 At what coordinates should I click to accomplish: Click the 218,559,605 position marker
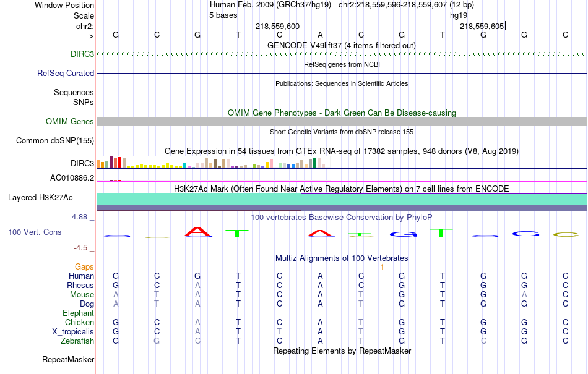(x=482, y=26)
